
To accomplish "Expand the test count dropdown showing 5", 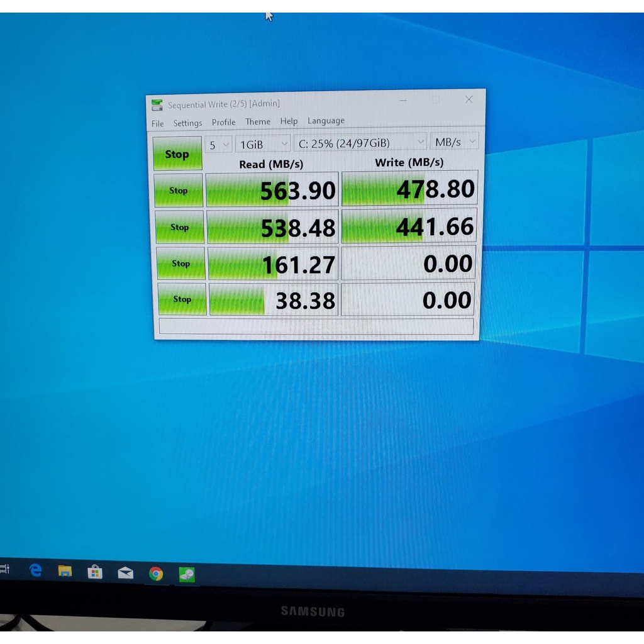I will click(x=219, y=145).
